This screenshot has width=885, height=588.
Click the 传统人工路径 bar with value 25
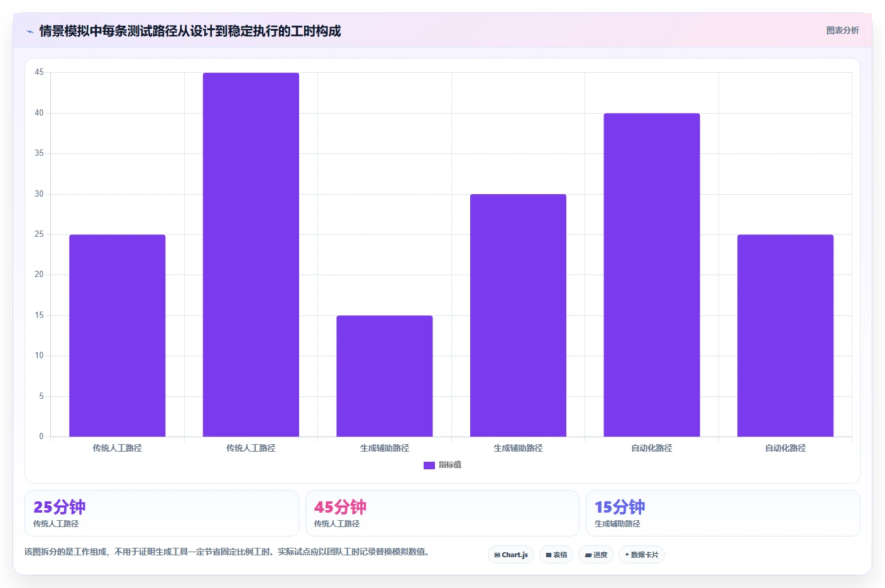[118, 335]
